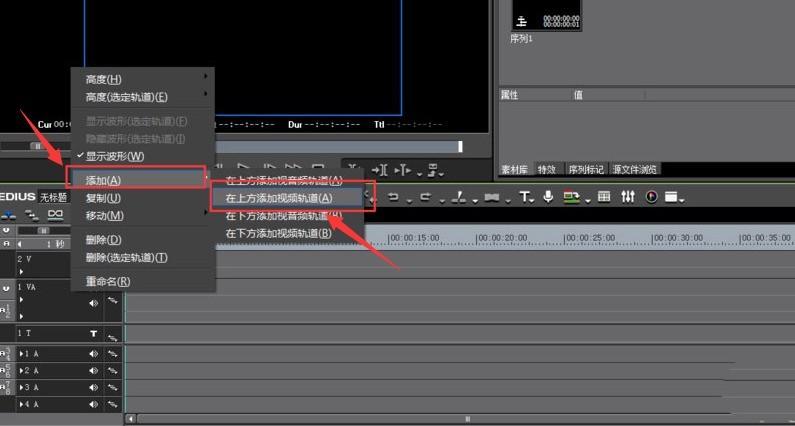The width and height of the screenshot is (795, 426).
Task: Open the audio mixer icon
Action: (628, 197)
